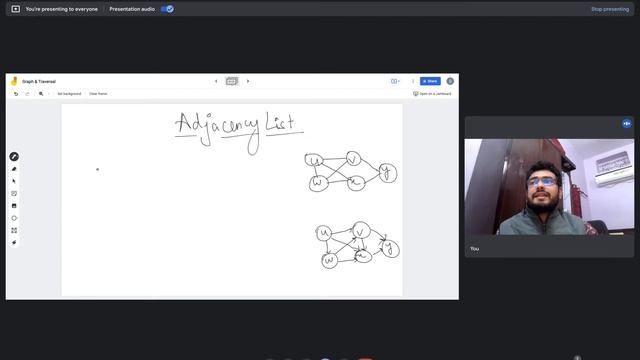Select your self-view video tile

(x=549, y=187)
